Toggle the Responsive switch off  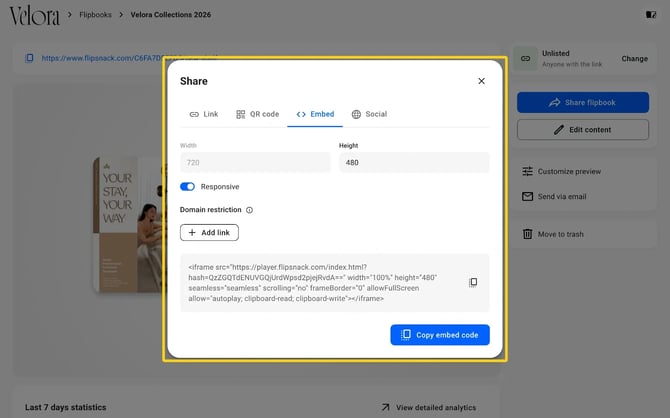point(187,187)
